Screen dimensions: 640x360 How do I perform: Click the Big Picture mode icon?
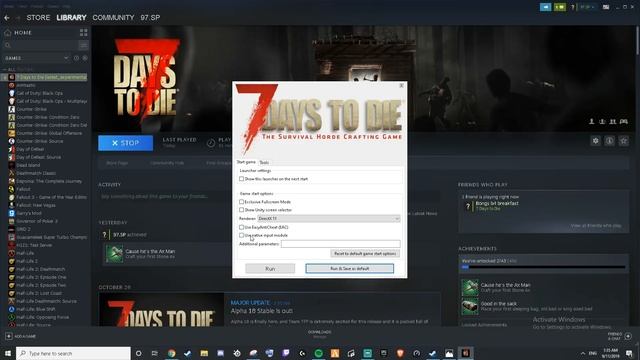[606, 7]
